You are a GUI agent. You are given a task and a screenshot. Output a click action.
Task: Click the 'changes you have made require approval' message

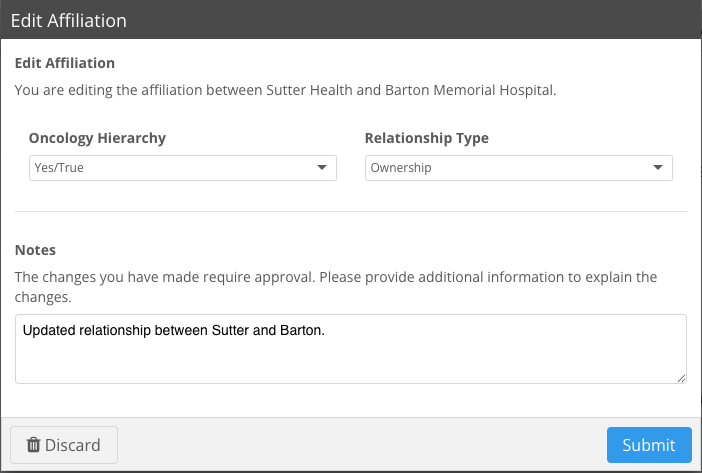[336, 286]
